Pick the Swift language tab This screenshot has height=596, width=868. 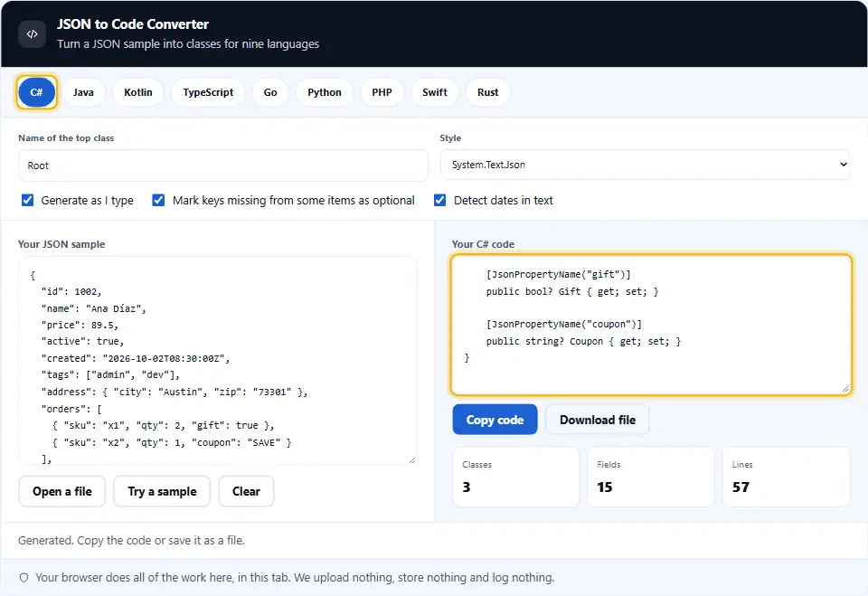click(x=435, y=92)
